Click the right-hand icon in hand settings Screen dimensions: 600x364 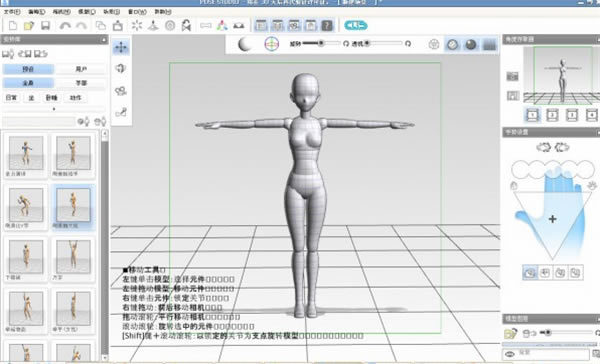(x=562, y=147)
